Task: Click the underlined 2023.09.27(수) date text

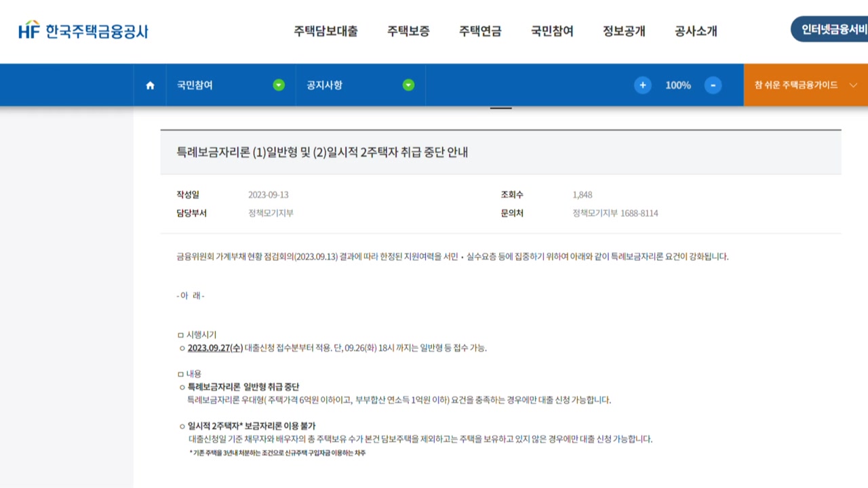Action: (215, 348)
